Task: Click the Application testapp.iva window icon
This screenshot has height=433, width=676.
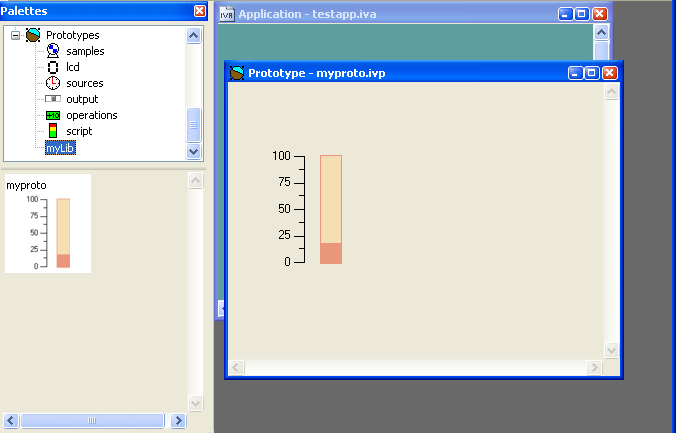Action: [226, 14]
